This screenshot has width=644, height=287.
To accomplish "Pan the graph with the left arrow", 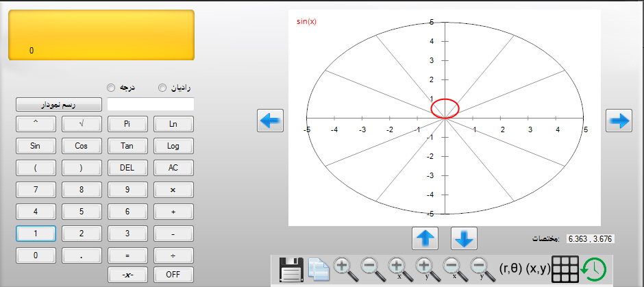I will 270,121.
